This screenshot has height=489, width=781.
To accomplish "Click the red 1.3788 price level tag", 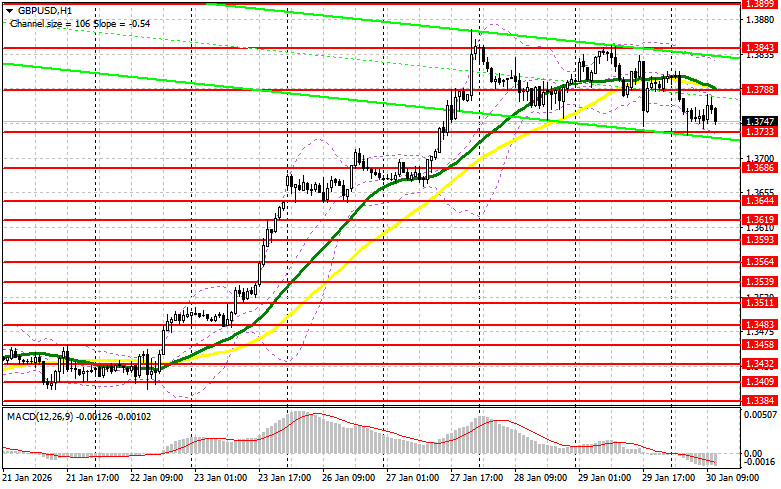I will (x=759, y=90).
